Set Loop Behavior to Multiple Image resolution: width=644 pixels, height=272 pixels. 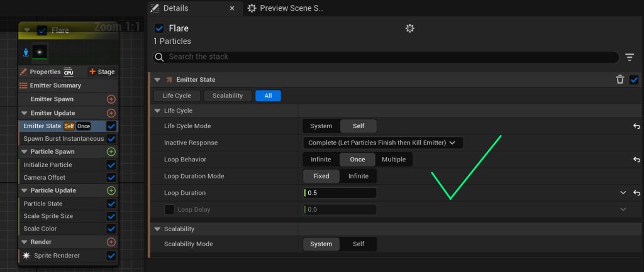[x=394, y=160]
